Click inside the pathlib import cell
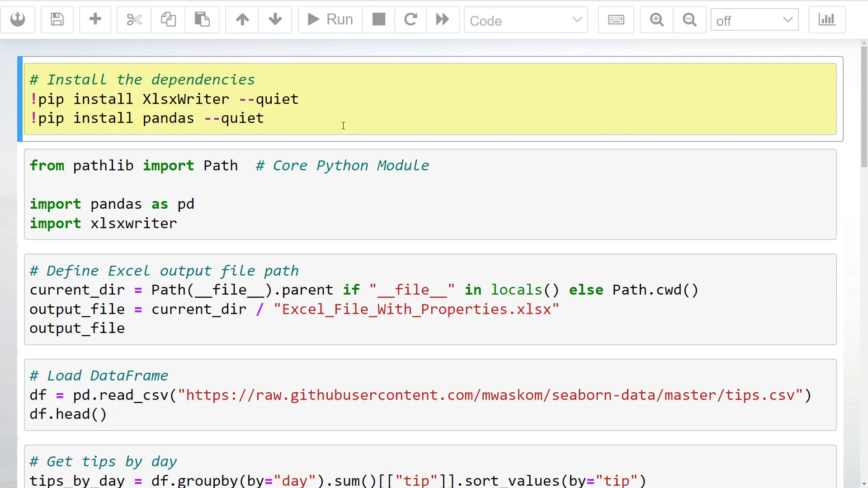 (429, 194)
